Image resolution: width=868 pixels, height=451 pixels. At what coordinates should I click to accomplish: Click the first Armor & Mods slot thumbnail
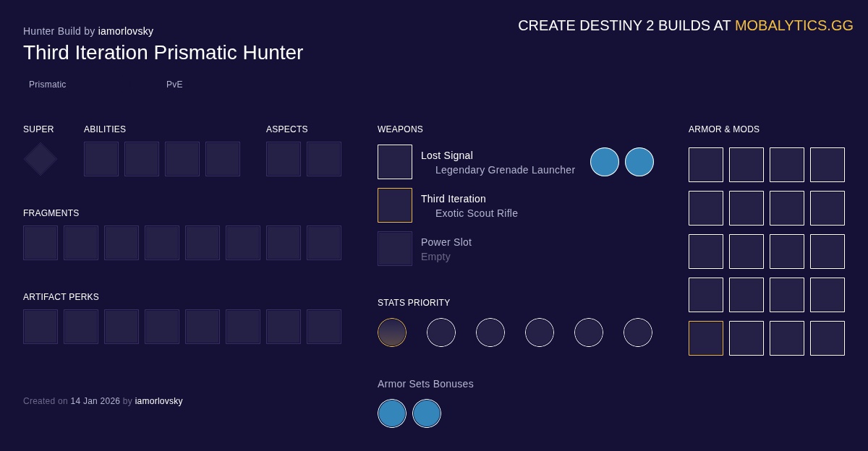tap(706, 165)
